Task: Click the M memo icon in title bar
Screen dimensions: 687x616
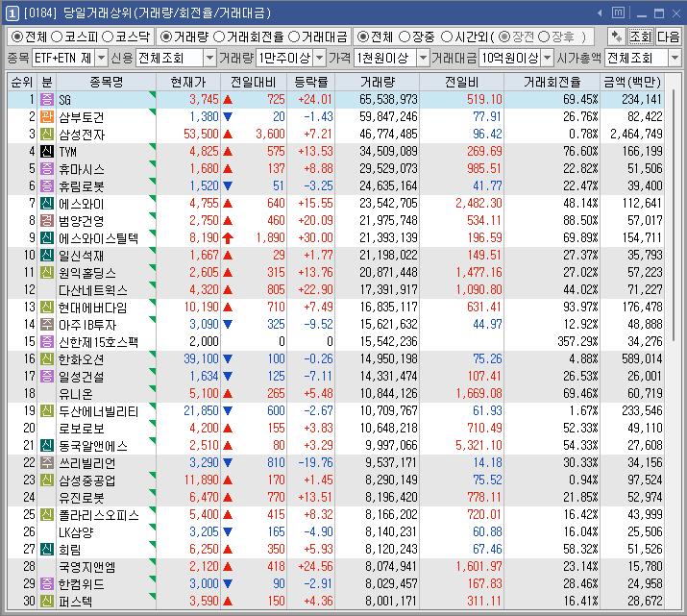Action: point(618,13)
